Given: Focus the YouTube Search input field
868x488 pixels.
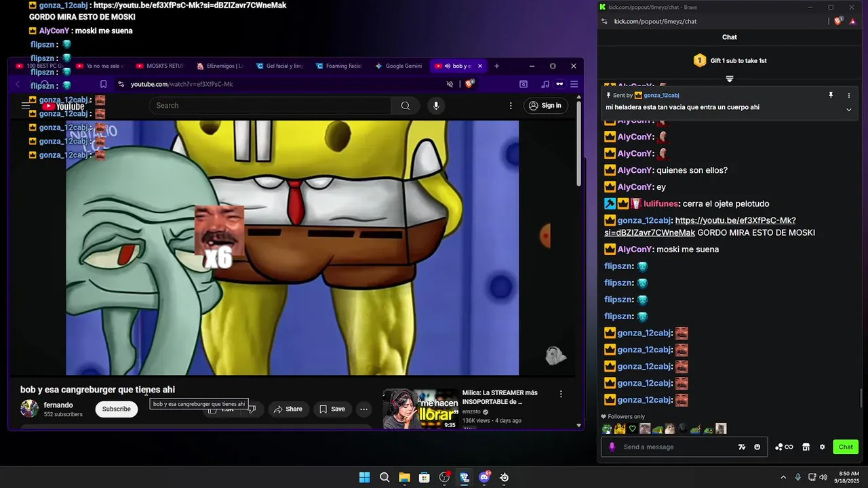Looking at the screenshot, I should (270, 106).
